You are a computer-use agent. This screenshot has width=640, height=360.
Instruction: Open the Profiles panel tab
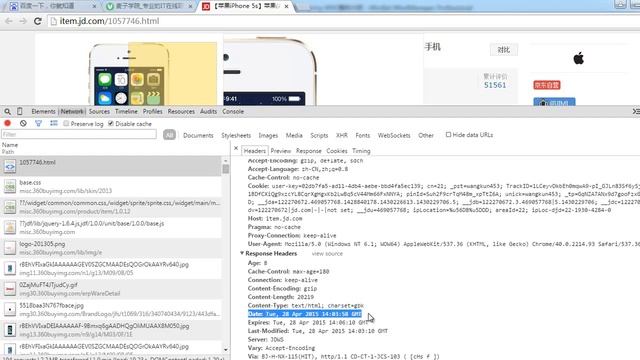click(153, 111)
